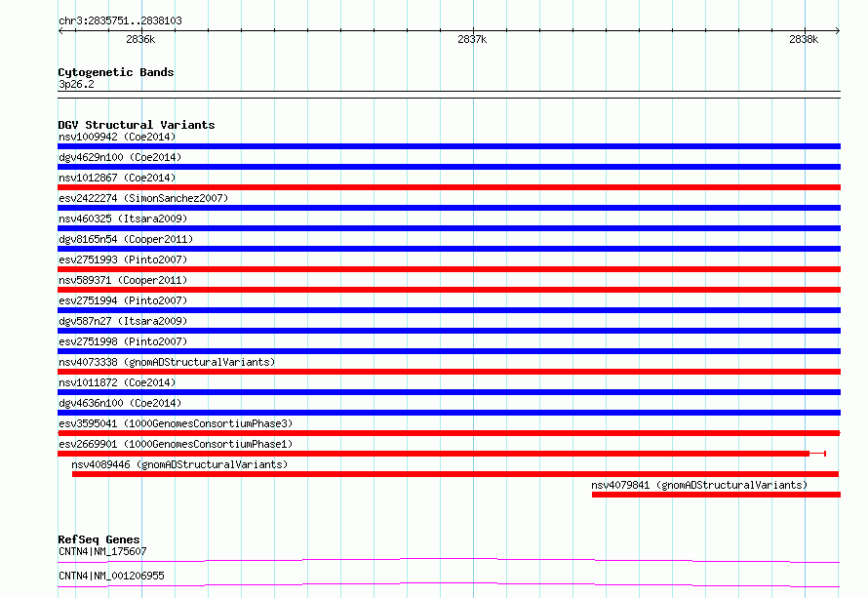The width and height of the screenshot is (868, 598).
Task: Click the blue bar under dgv4636n100
Action: pos(449,413)
